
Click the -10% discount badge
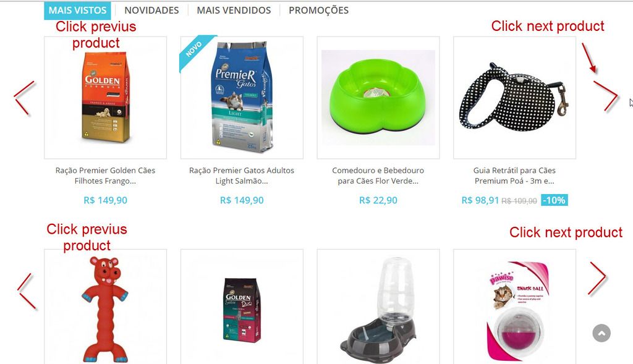pos(554,200)
